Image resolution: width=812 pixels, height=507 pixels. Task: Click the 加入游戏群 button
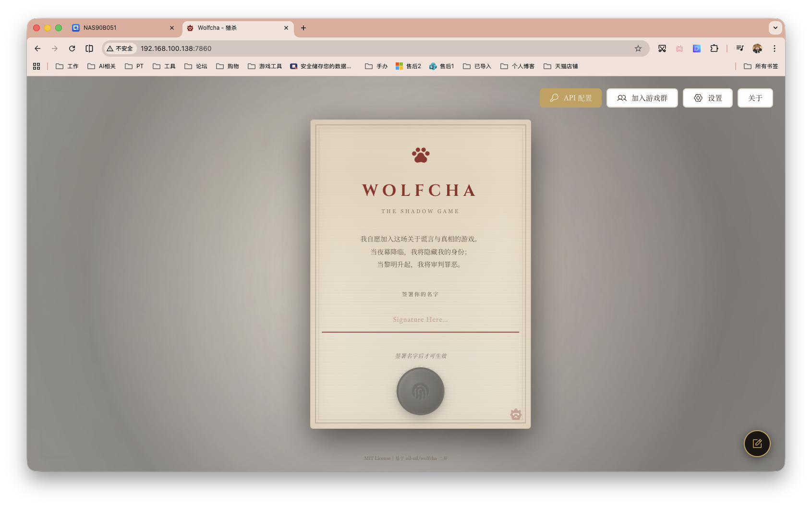642,98
